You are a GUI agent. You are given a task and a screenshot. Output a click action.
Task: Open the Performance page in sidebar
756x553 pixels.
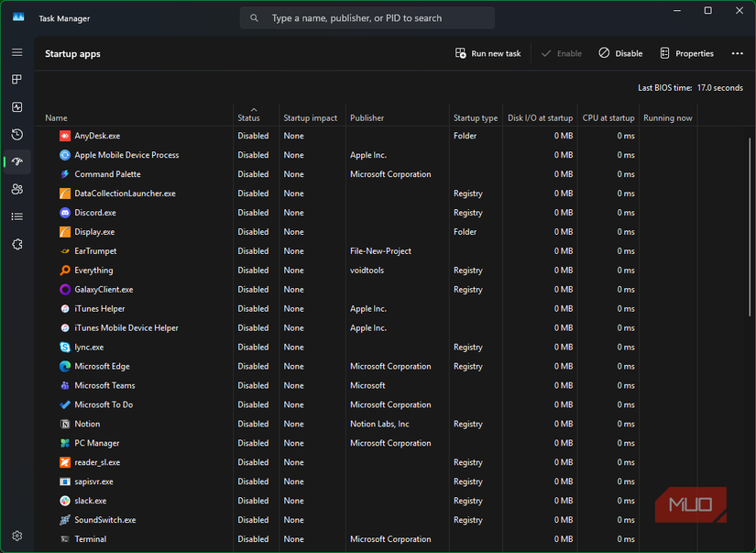tap(16, 107)
